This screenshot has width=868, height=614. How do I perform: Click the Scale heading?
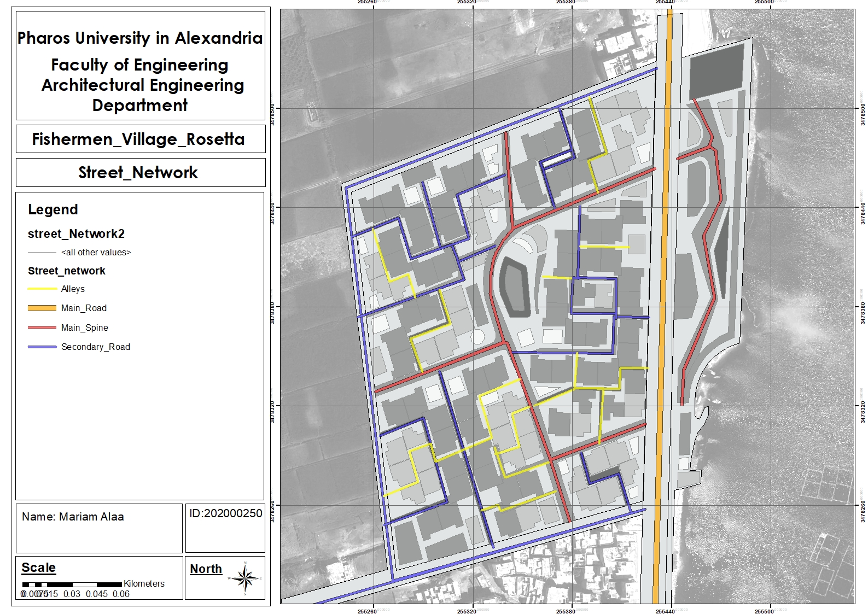click(39, 568)
